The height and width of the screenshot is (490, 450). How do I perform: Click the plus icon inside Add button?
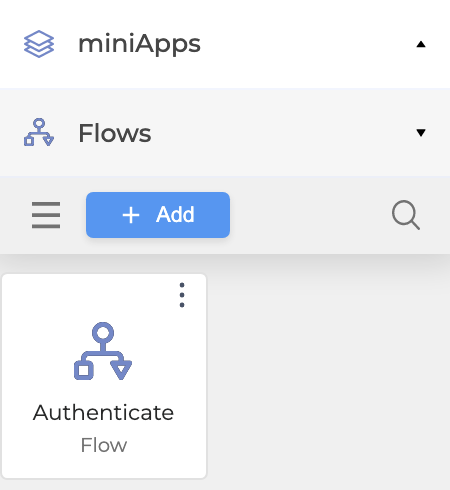[x=131, y=215]
